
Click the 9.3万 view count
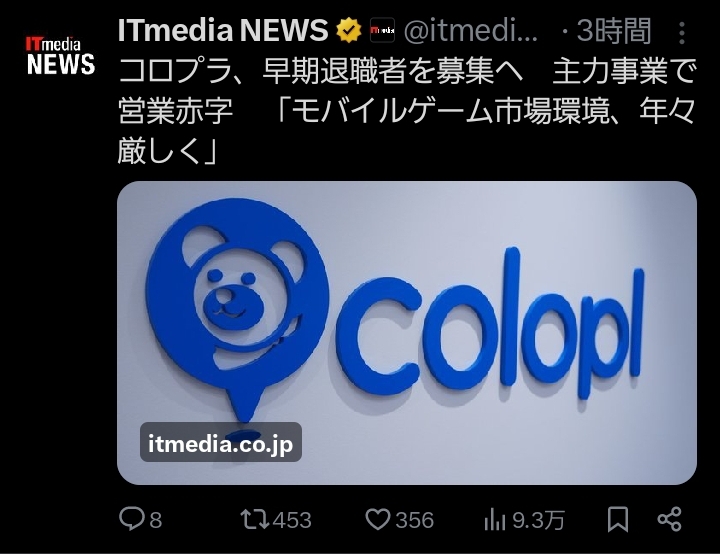[x=538, y=520]
